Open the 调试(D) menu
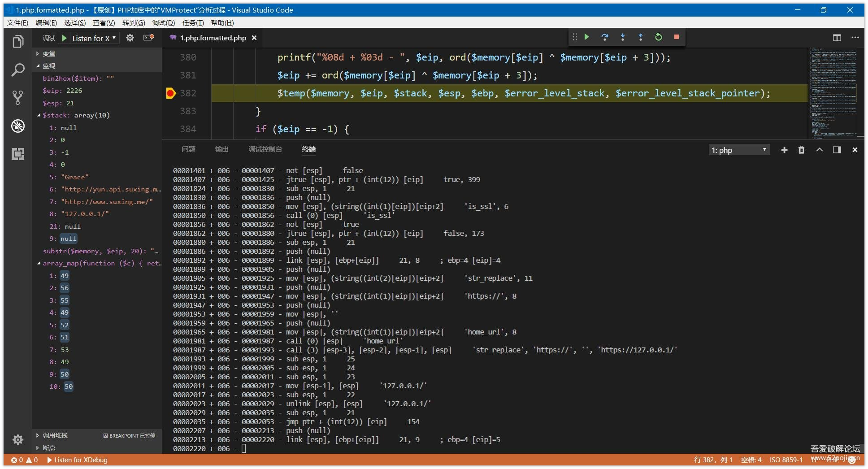Viewport: 868px width, 469px height. [x=163, y=22]
